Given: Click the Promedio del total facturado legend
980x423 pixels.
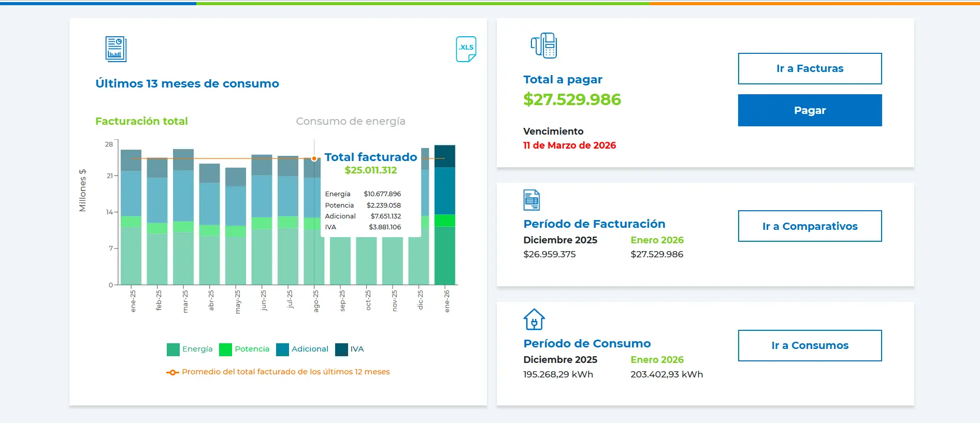Looking at the screenshot, I should (x=278, y=372).
